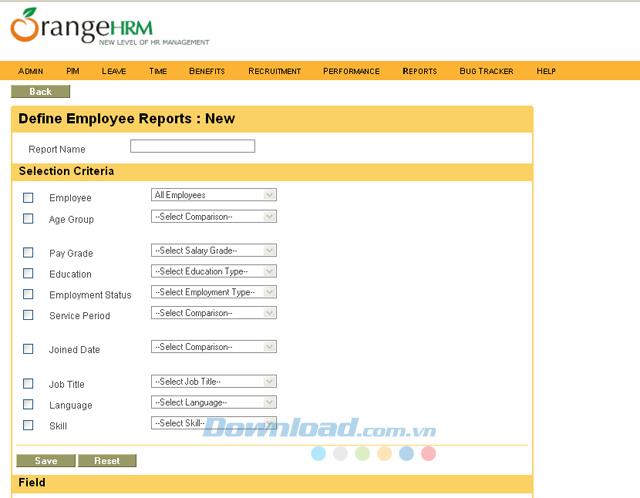Image resolution: width=640 pixels, height=498 pixels.
Task: Click the green dot below the watermark
Action: point(362,453)
